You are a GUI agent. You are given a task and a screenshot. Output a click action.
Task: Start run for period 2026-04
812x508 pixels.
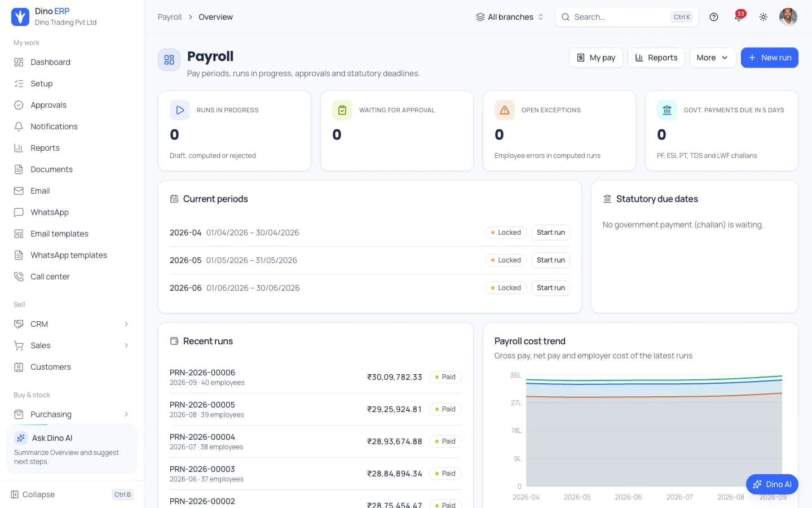pos(551,233)
